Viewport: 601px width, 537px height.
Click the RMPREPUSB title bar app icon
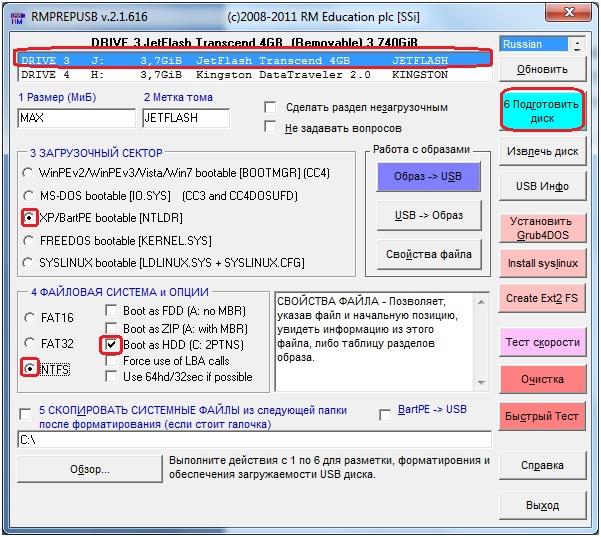[x=13, y=15]
